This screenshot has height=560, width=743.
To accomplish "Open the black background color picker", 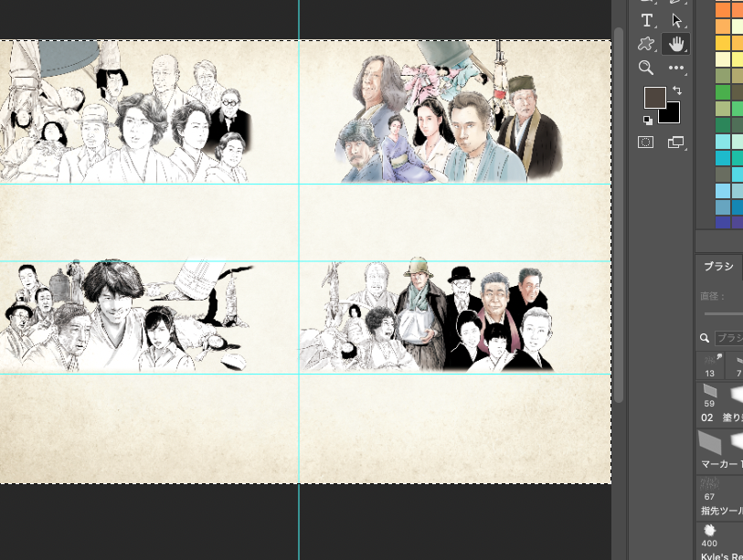I will (x=672, y=115).
